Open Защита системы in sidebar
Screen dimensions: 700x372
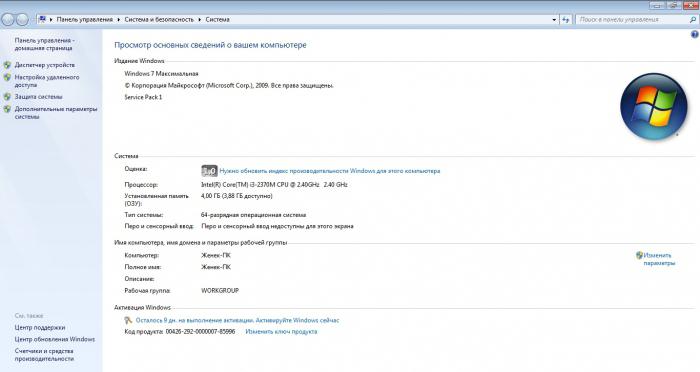(38, 96)
